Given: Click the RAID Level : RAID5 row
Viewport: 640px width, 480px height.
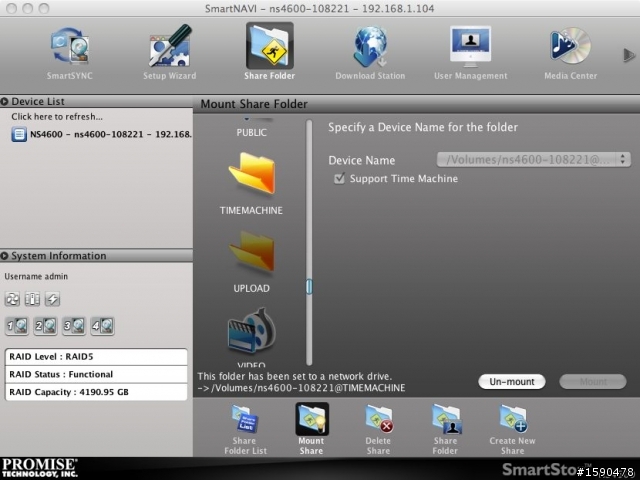Looking at the screenshot, I should (96, 357).
